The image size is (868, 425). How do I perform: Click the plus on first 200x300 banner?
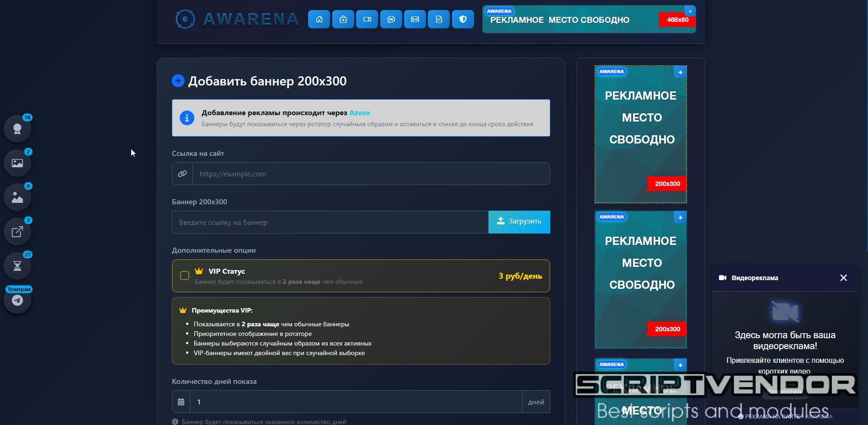click(680, 72)
